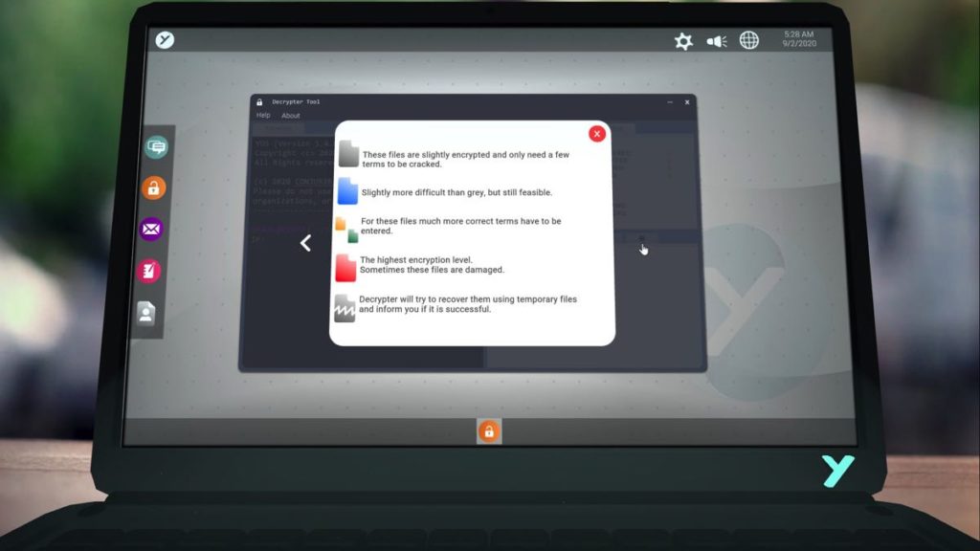Viewport: 980px width, 551px height.
Task: Click text 'The highest encryption level.'
Action: tap(416, 260)
